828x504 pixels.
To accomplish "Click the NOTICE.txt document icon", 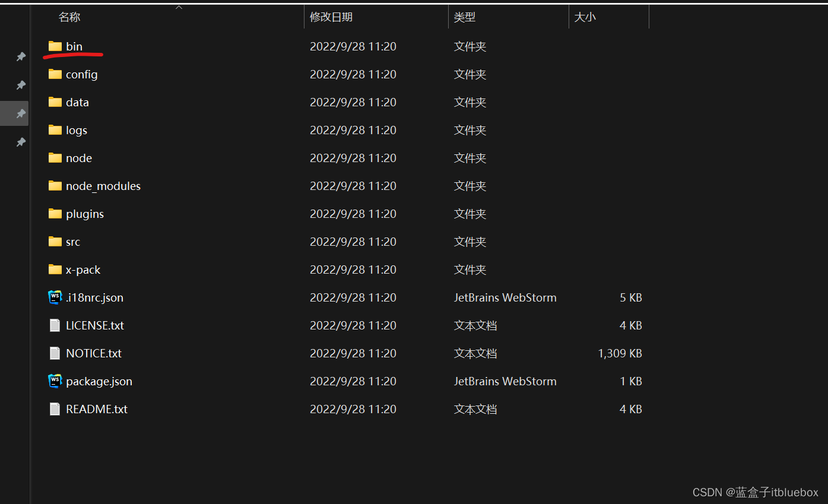I will pos(55,353).
